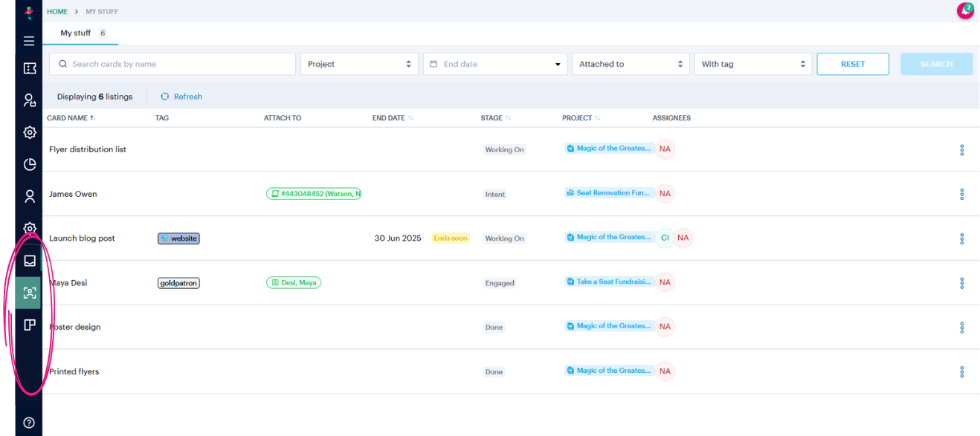This screenshot has width=980, height=436.
Task: Open the Attached to dropdown
Action: 631,64
